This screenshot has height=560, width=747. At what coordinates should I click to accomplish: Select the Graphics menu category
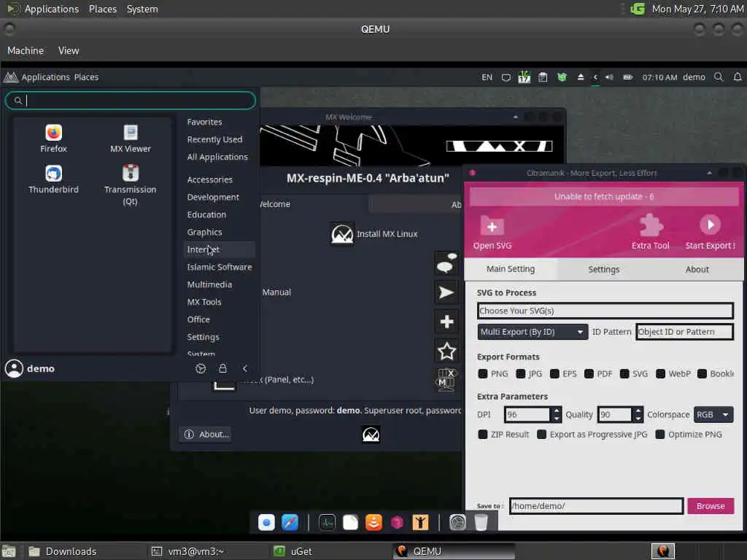[204, 232]
